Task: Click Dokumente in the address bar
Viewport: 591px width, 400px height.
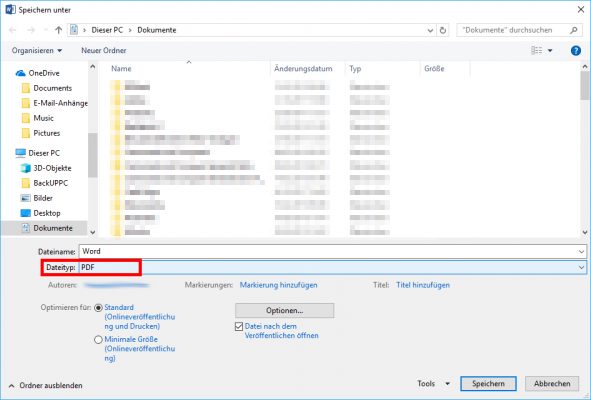Action: click(157, 30)
